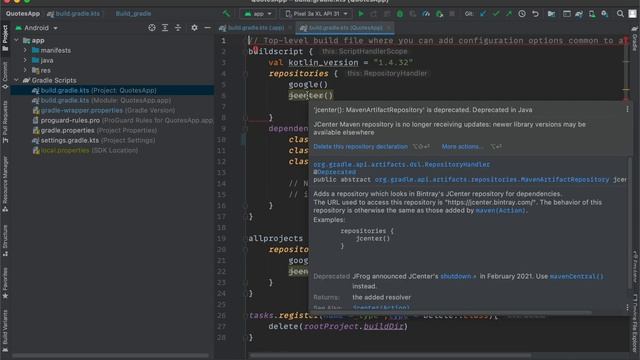The image size is (640, 360).
Task: Click the Make Project hammer icon
Action: point(227,13)
